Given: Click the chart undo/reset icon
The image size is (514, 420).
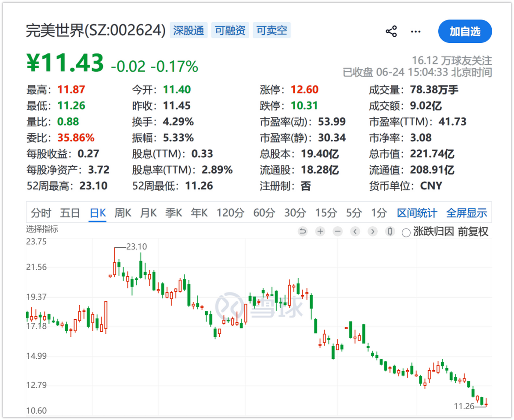Looking at the screenshot, I should [x=302, y=231].
